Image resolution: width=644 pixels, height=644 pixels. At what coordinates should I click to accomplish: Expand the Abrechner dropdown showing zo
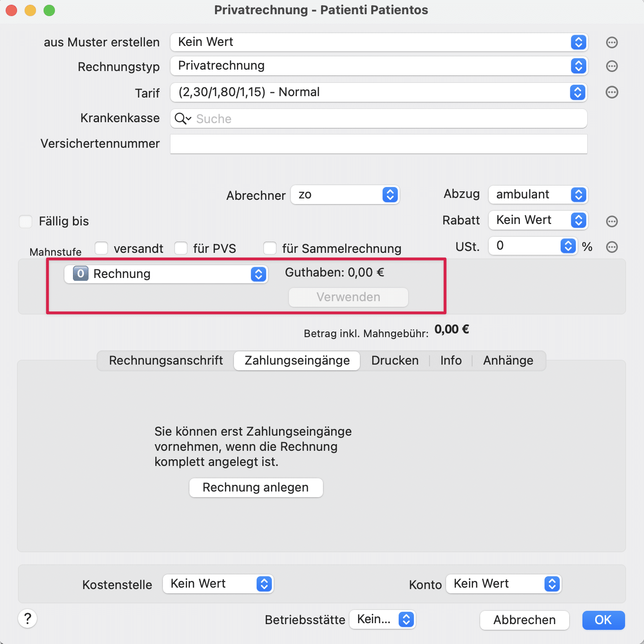tap(345, 195)
